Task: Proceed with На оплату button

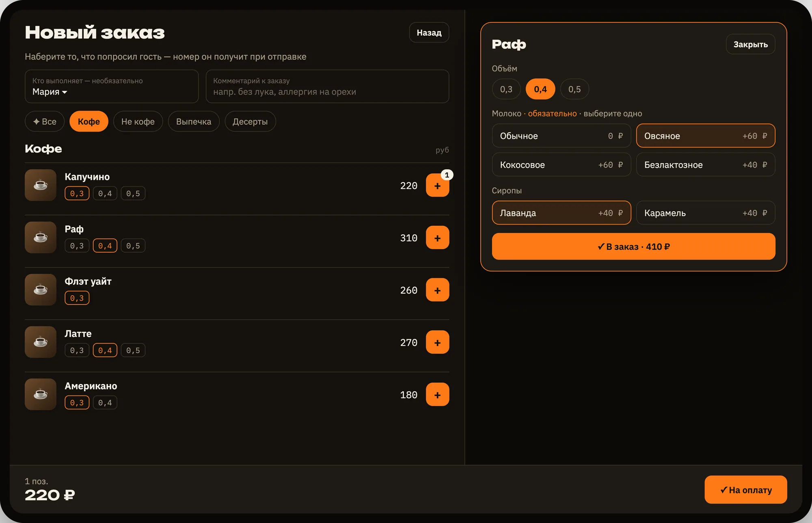Action: tap(746, 490)
